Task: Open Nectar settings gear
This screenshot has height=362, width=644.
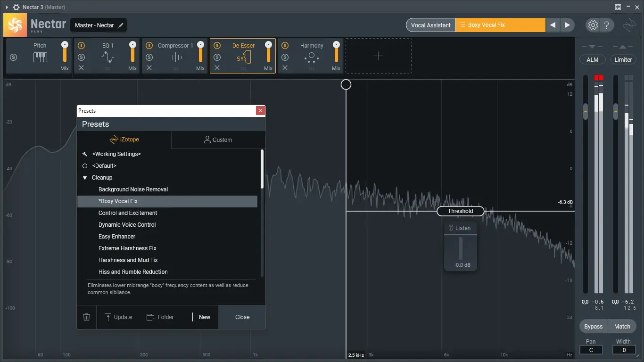Action: pos(593,25)
